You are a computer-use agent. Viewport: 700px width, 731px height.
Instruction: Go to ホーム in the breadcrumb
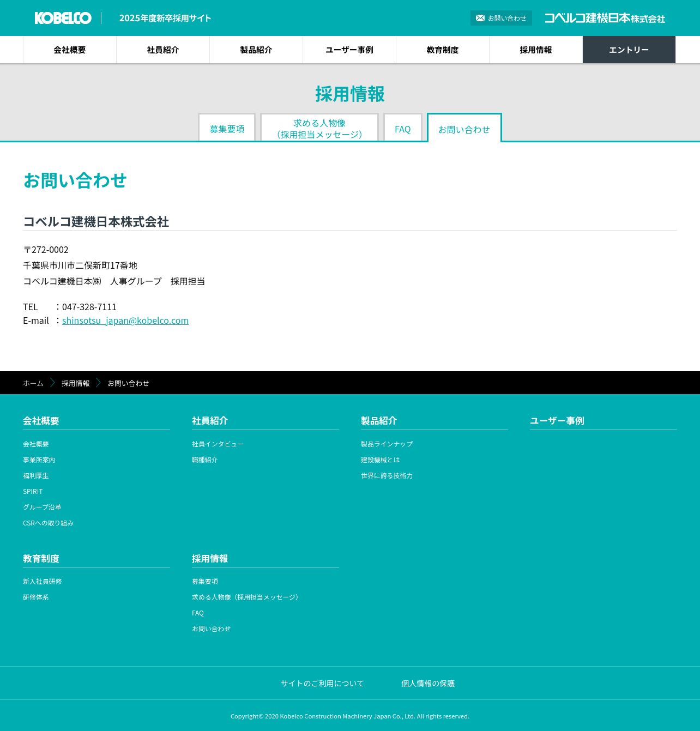click(33, 383)
